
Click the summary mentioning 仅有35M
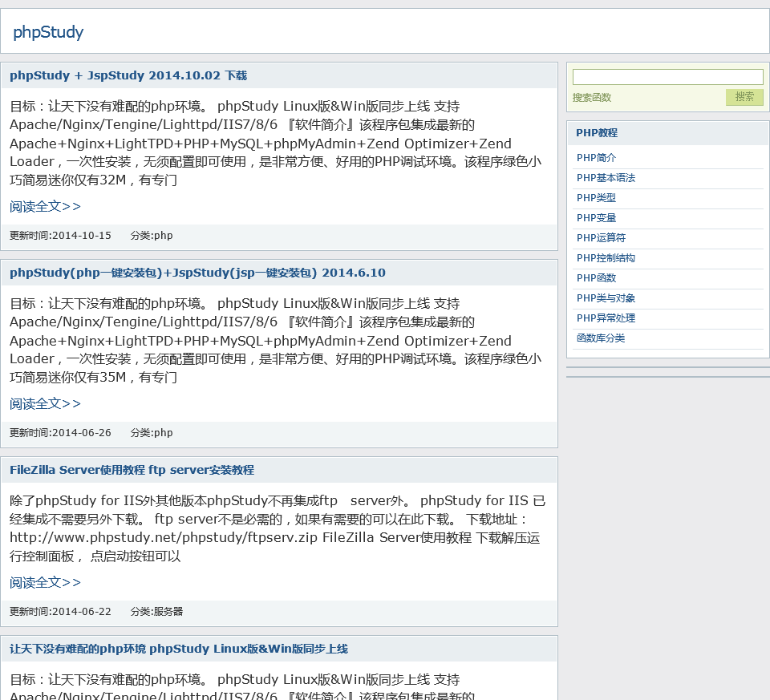[275, 341]
